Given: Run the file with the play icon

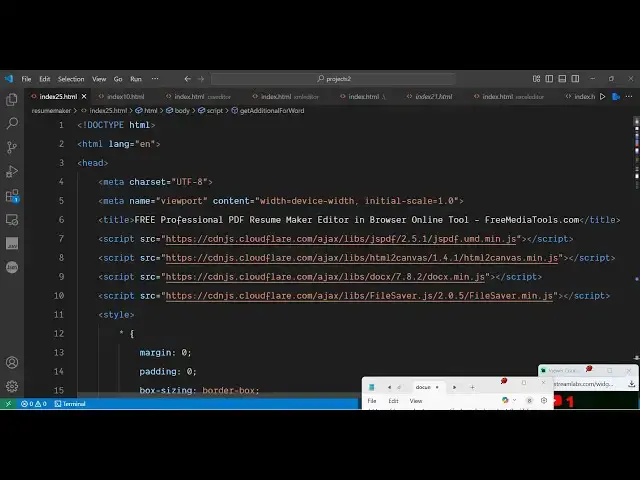Looking at the screenshot, I should [602, 97].
